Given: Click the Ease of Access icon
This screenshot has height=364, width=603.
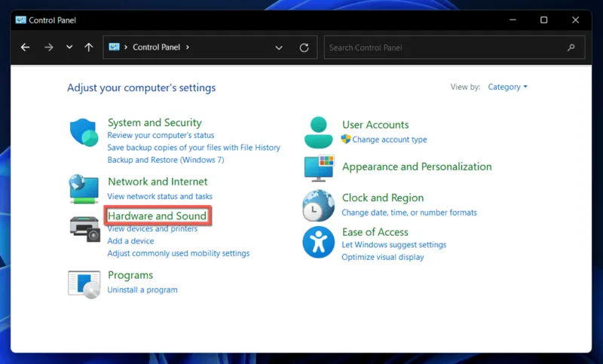Looking at the screenshot, I should tap(318, 242).
